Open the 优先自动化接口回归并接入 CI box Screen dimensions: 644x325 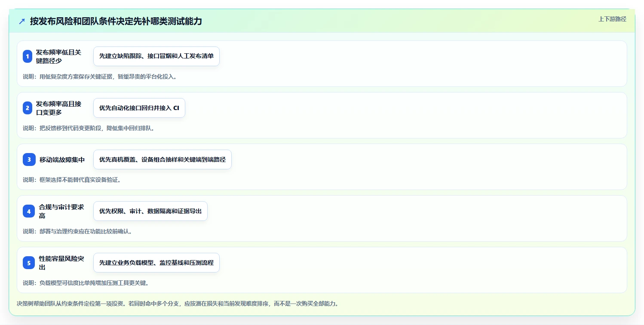click(139, 108)
